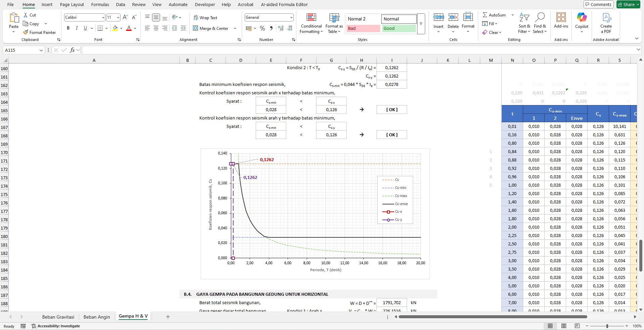
Task: Open the Comments pane button
Action: 598,4
